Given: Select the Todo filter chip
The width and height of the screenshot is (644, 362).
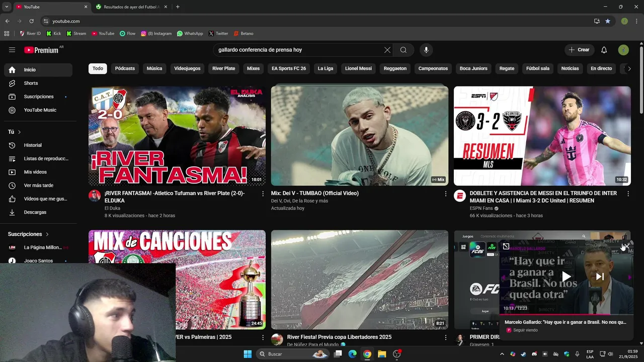Looking at the screenshot, I should 98,68.
